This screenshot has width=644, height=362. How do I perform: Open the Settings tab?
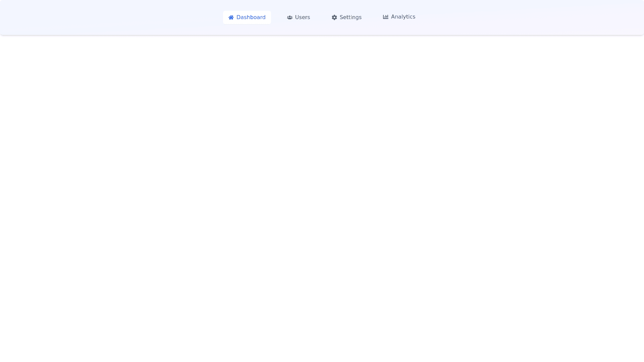[x=346, y=17]
